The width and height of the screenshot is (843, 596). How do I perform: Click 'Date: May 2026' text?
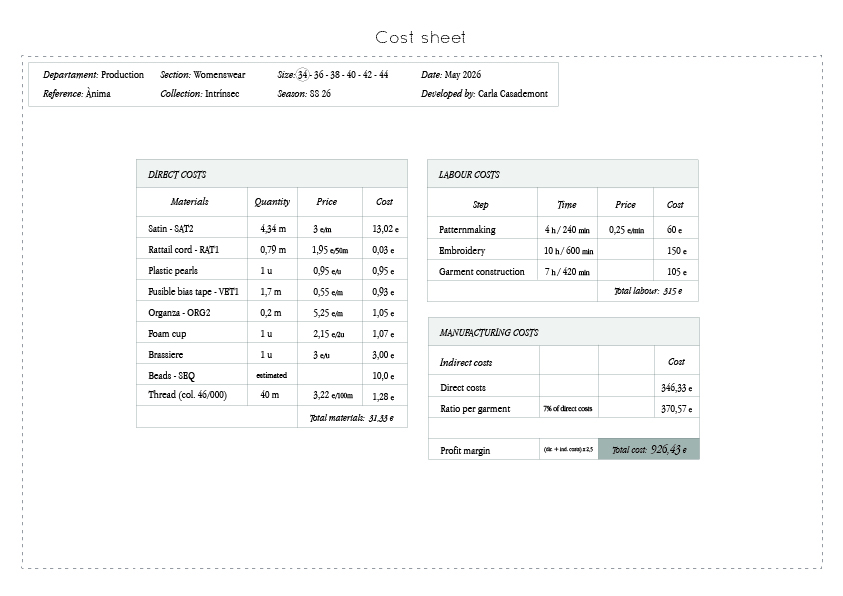point(451,75)
